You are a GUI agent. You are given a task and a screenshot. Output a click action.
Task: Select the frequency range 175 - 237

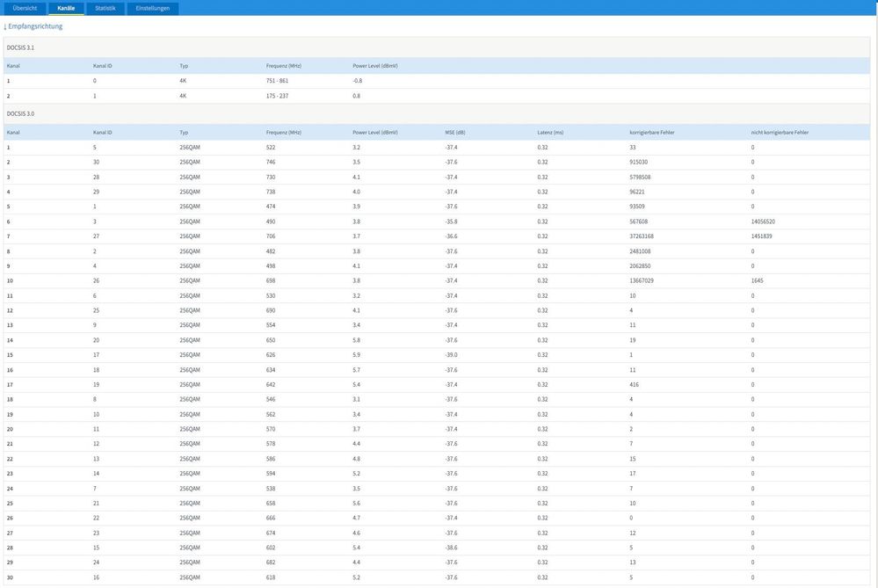coord(277,96)
